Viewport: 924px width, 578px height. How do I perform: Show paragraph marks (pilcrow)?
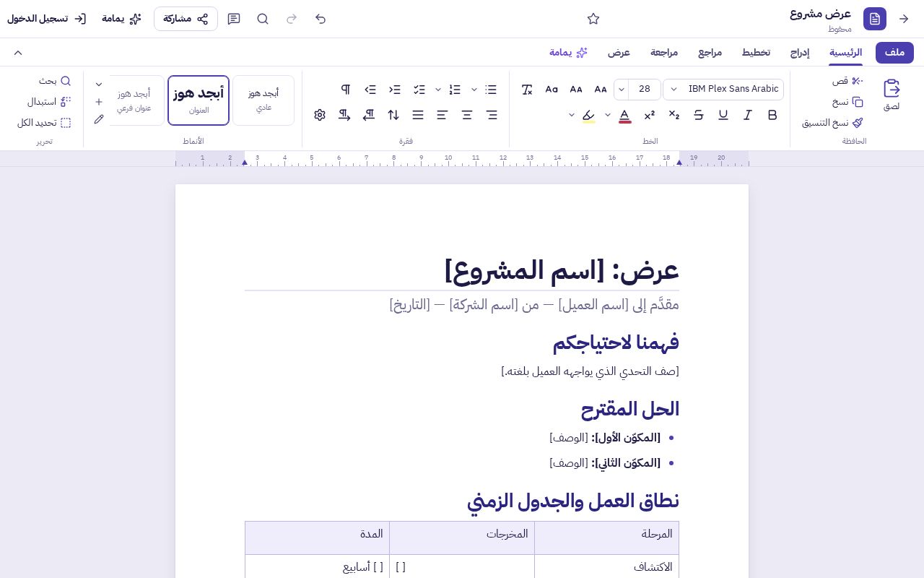pos(346,90)
